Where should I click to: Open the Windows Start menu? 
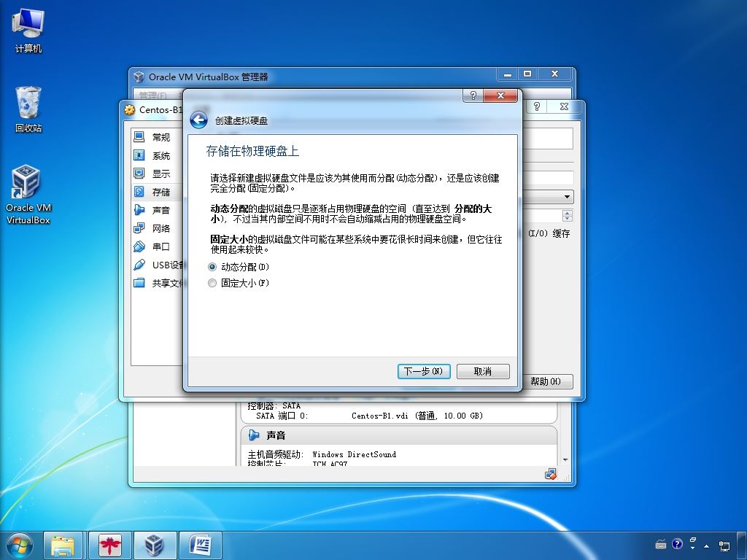(x=19, y=546)
